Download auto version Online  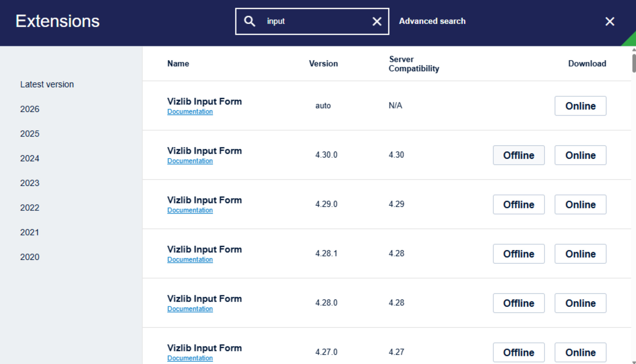coord(580,106)
